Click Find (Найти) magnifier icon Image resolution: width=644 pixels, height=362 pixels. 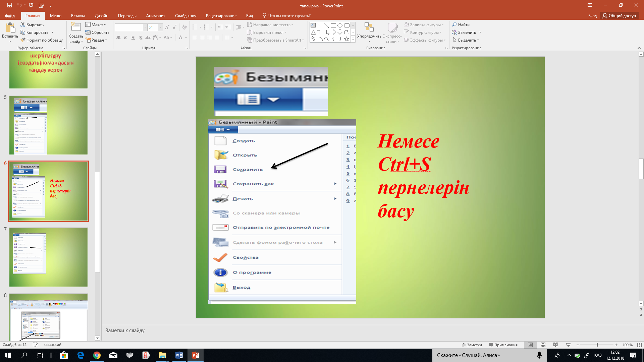pos(454,25)
